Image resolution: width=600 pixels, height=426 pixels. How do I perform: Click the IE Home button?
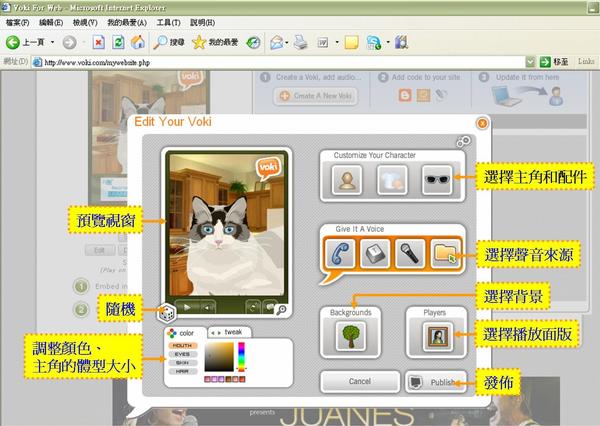pyautogui.click(x=138, y=42)
